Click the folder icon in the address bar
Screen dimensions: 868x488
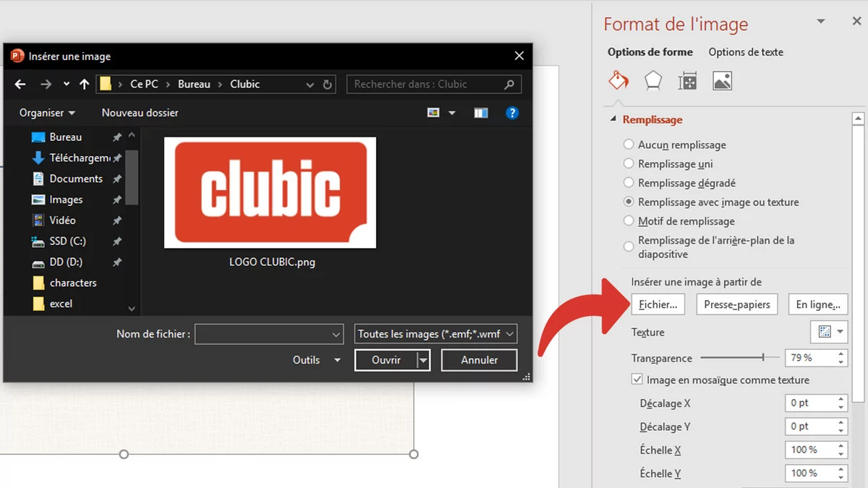[106, 84]
